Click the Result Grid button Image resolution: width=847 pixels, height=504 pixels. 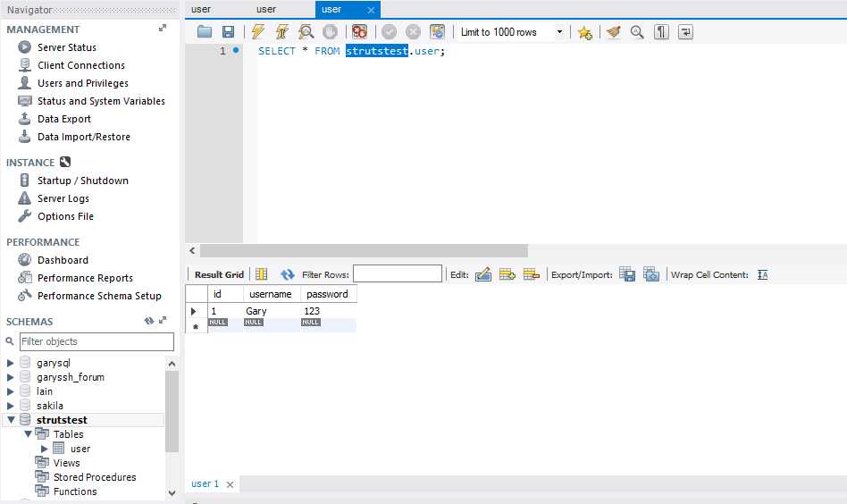[x=219, y=274]
